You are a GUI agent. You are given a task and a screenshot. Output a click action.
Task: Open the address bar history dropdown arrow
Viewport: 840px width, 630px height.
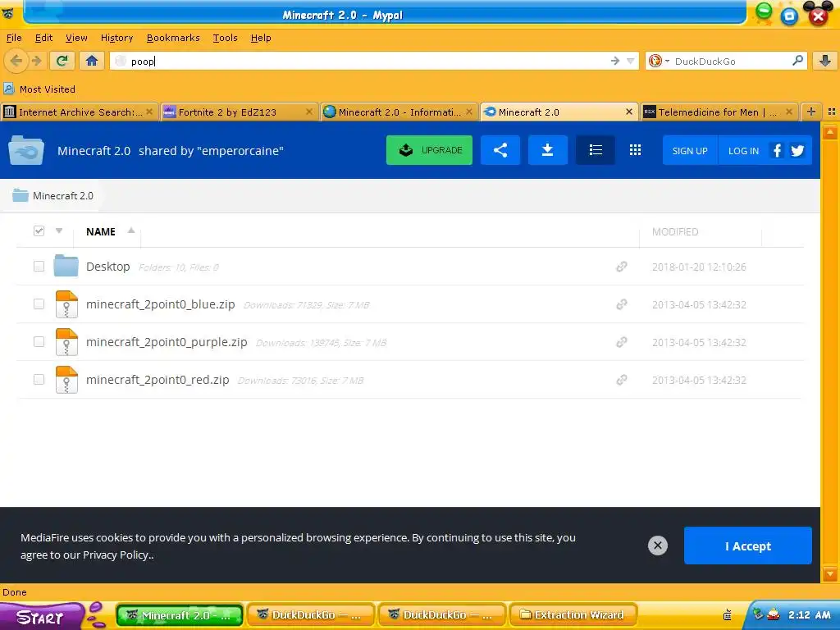(x=631, y=61)
